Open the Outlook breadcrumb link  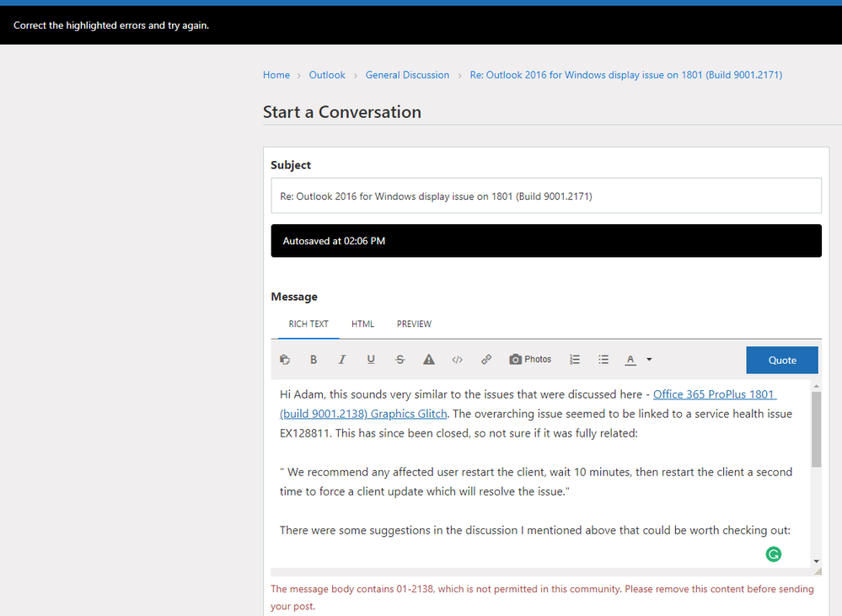click(327, 75)
